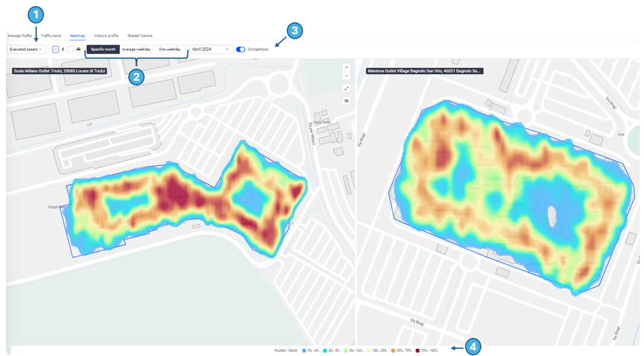Image resolution: width=644 pixels, height=356 pixels.
Task: Go to the Visitors' profile tab
Action: 106,36
